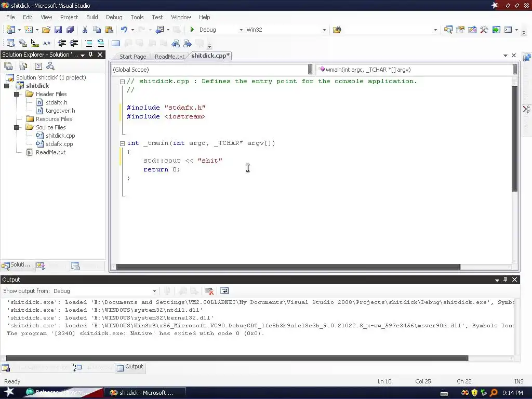Click the Decrease Line Indent icon

point(62,43)
